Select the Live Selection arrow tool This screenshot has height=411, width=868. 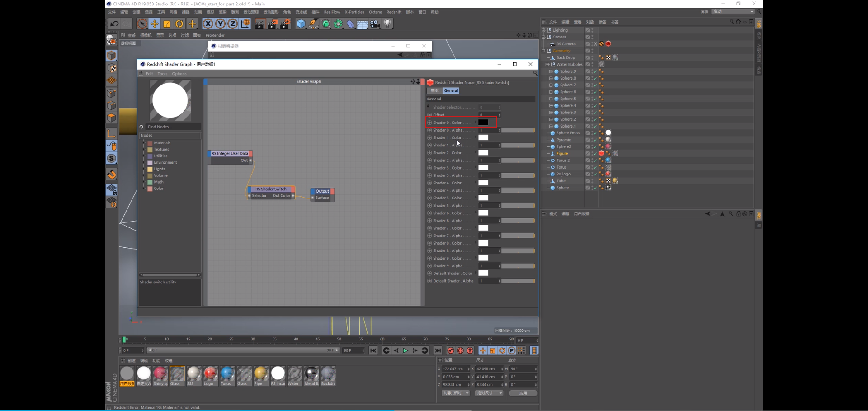[142, 24]
